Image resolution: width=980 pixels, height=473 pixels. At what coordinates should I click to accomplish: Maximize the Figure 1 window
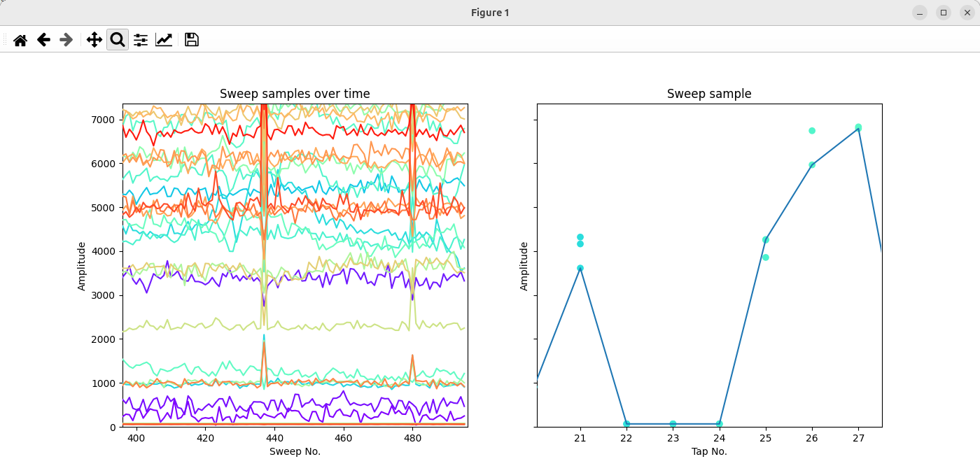click(x=944, y=13)
